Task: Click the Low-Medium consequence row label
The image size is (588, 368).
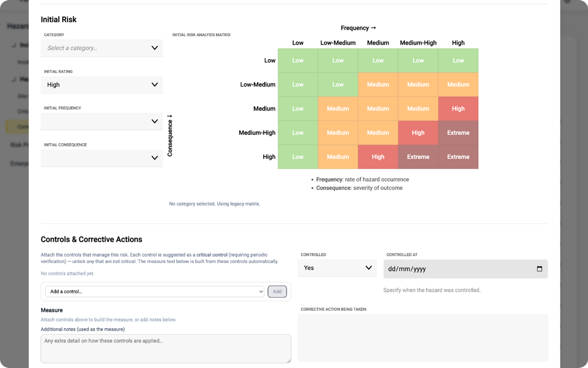Action: click(x=258, y=85)
